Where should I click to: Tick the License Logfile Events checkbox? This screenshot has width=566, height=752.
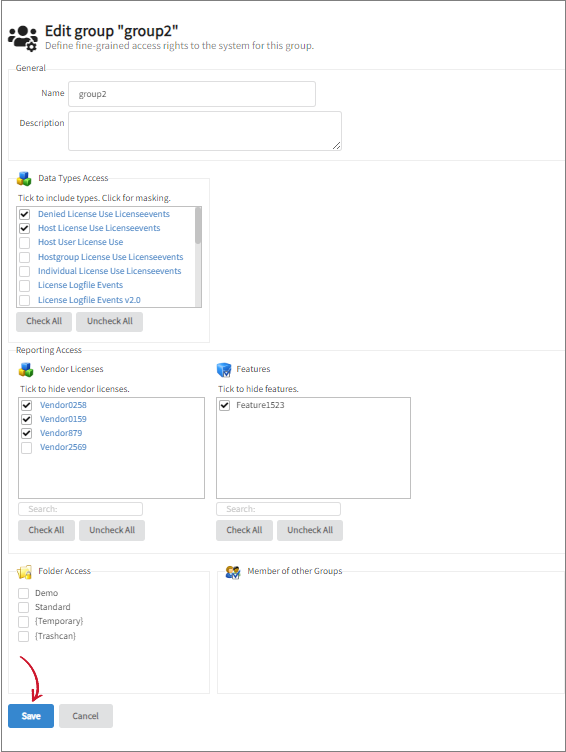tap(24, 286)
